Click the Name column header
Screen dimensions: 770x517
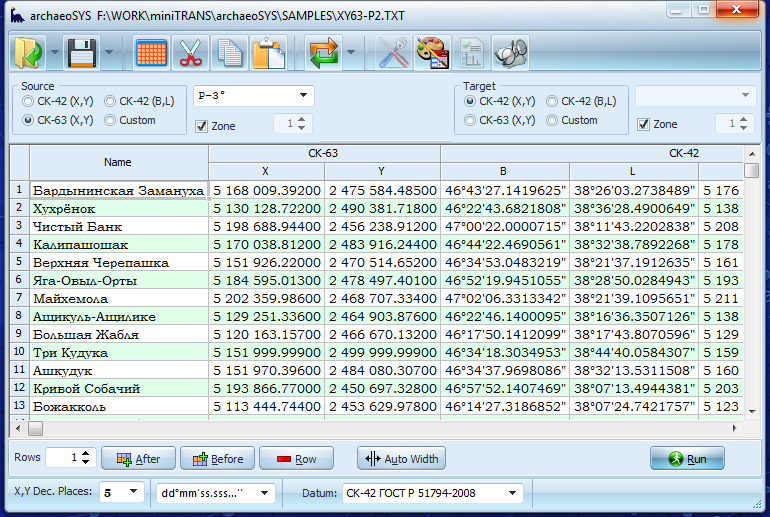[118, 161]
